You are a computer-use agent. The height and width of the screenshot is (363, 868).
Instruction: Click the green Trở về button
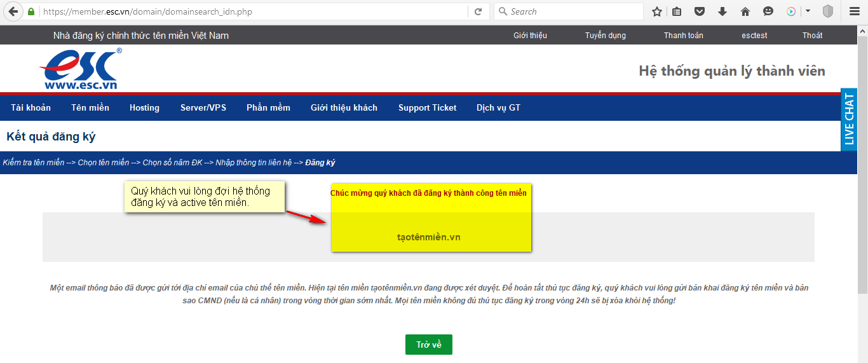click(x=429, y=345)
